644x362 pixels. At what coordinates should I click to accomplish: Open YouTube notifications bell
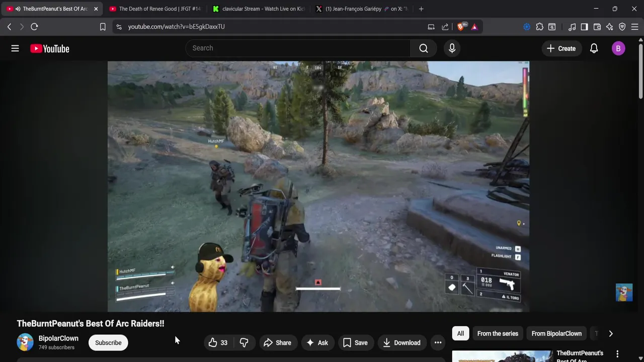594,48
